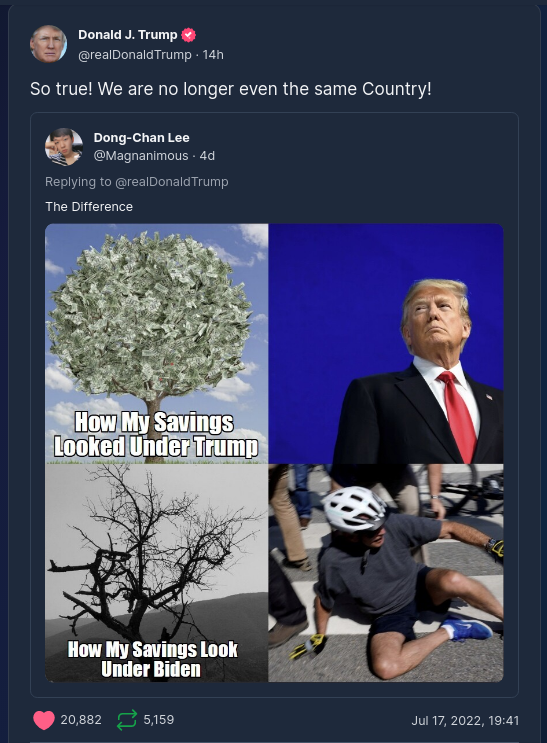Click the Jul 17, 2022, 19:41 date
This screenshot has height=743, width=547.
click(x=465, y=721)
